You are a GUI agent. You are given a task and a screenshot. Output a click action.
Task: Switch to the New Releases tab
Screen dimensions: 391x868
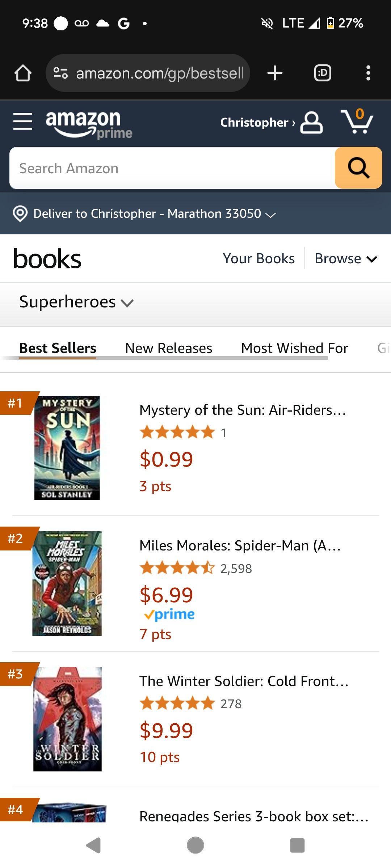tap(168, 348)
